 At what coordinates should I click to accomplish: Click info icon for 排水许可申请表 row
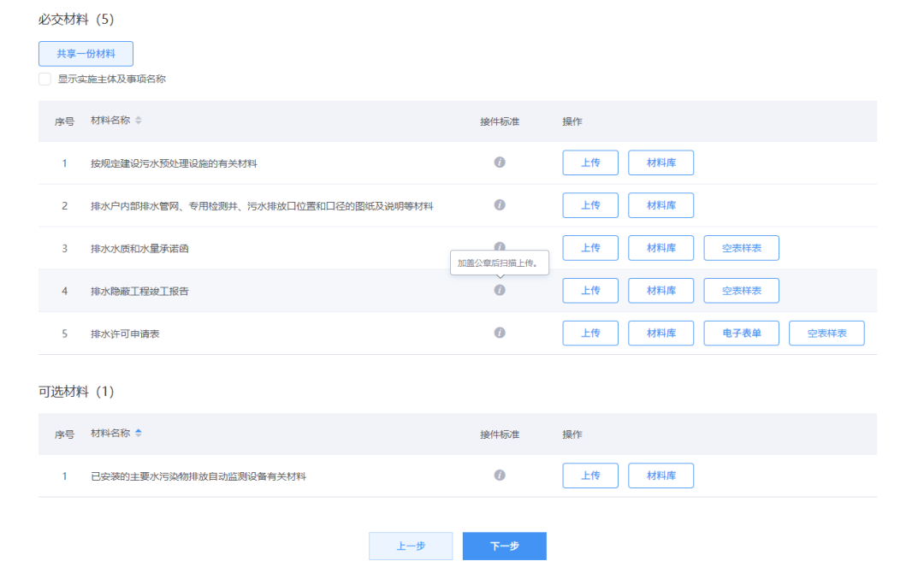(500, 333)
